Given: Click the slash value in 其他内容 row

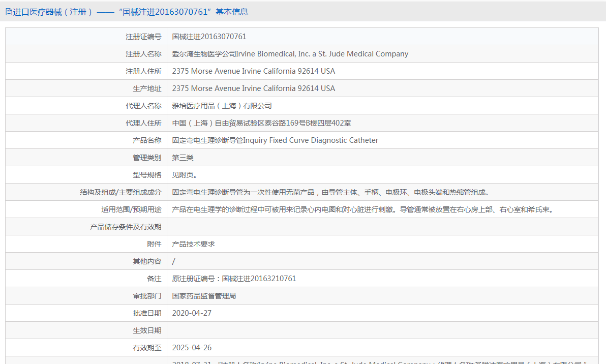Looking at the screenshot, I should click(173, 262).
